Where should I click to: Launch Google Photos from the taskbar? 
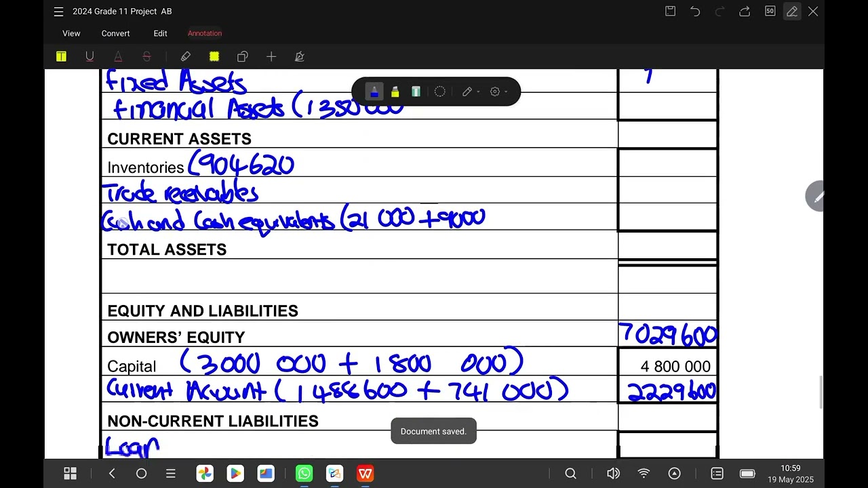205,473
